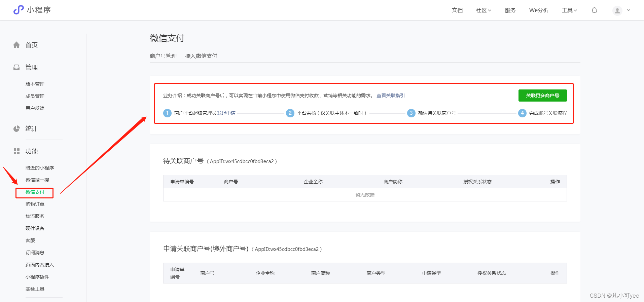Screen dimensions: 644x302
Task: Open We分析 in the top navigation
Action: pos(539,10)
